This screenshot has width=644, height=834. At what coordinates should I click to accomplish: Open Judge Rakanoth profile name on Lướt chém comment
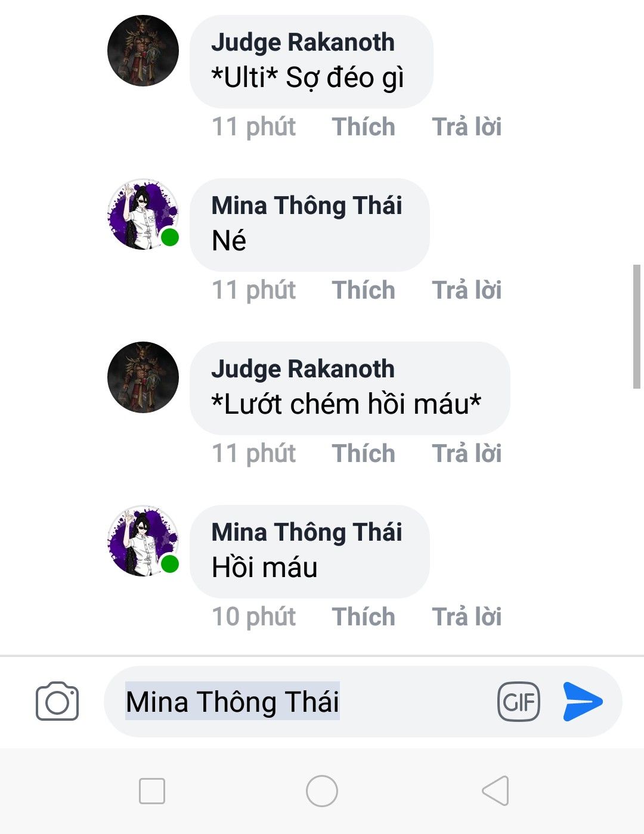coord(303,369)
